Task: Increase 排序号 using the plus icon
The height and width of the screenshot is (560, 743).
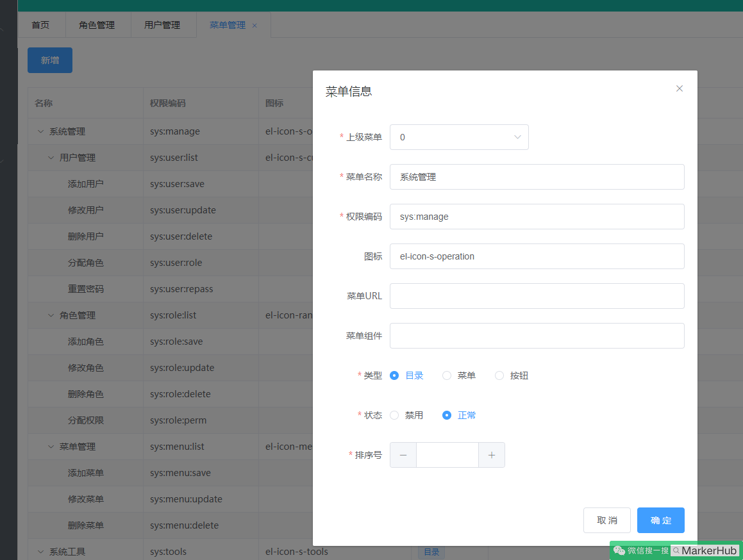Action: [x=491, y=454]
